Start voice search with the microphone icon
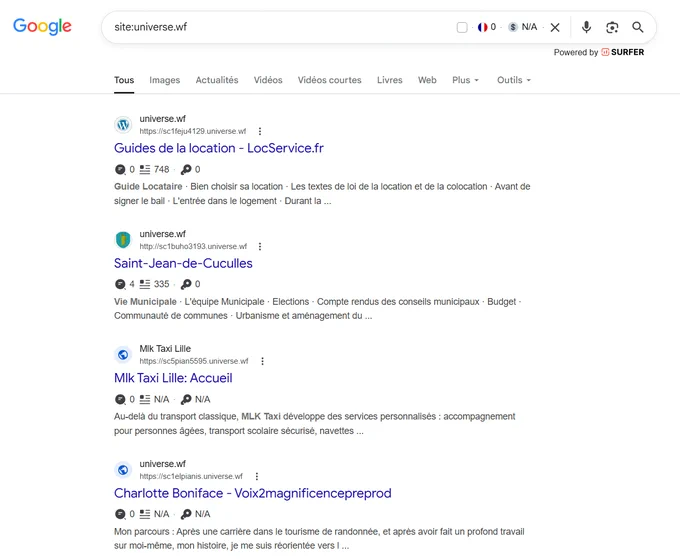 [586, 27]
